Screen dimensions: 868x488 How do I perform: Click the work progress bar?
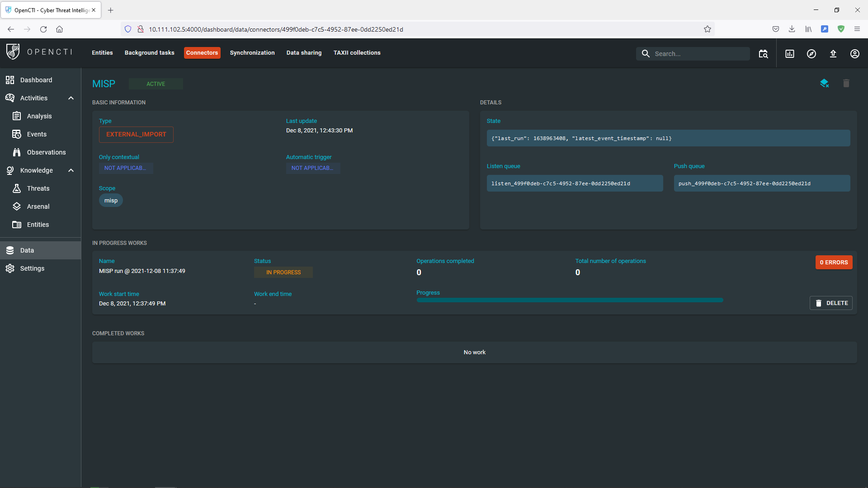[570, 300]
